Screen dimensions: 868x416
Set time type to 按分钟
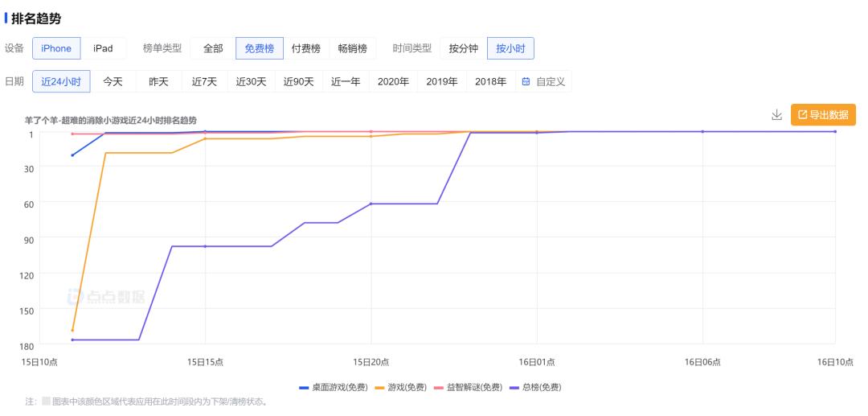[x=464, y=48]
